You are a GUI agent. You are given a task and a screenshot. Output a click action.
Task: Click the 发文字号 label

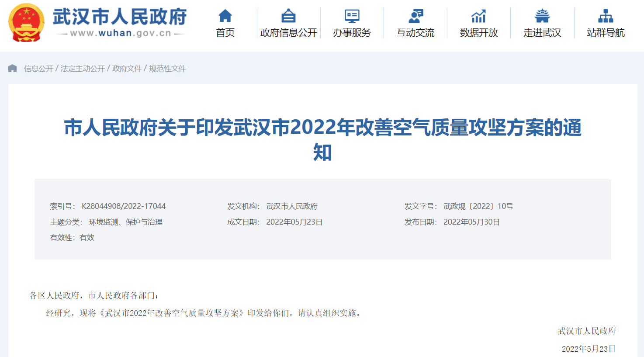421,206
